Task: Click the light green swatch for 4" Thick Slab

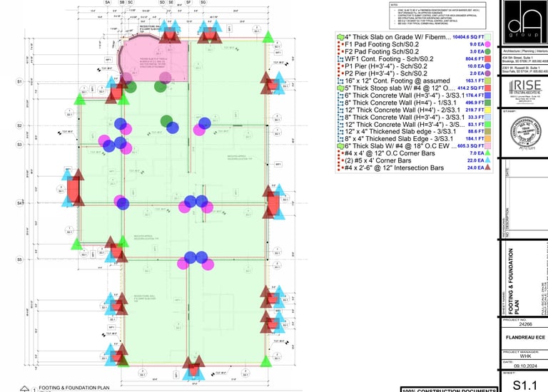Action: point(487,37)
